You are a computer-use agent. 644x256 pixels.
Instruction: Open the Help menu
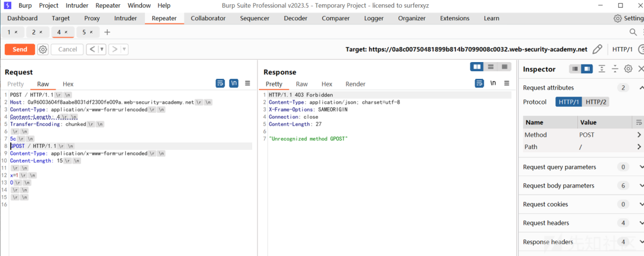pos(164,6)
